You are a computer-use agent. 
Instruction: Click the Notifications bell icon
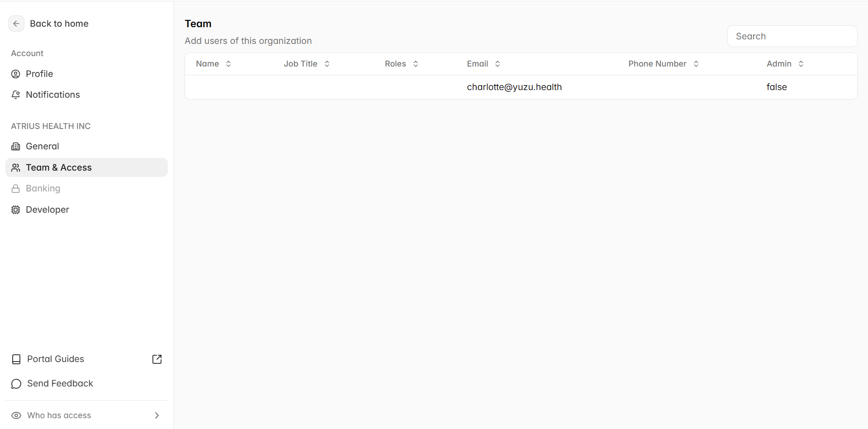(16, 95)
